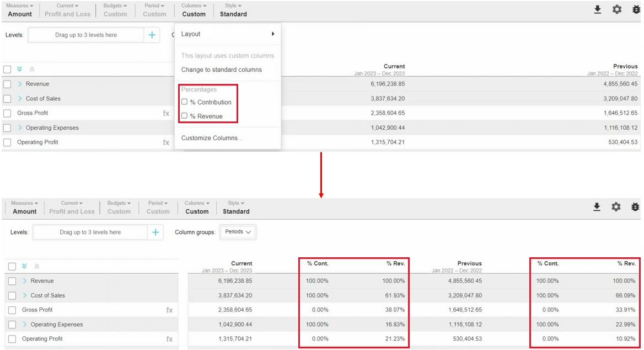
Task: Click the Levels drop field in top panel
Action: coord(86,35)
